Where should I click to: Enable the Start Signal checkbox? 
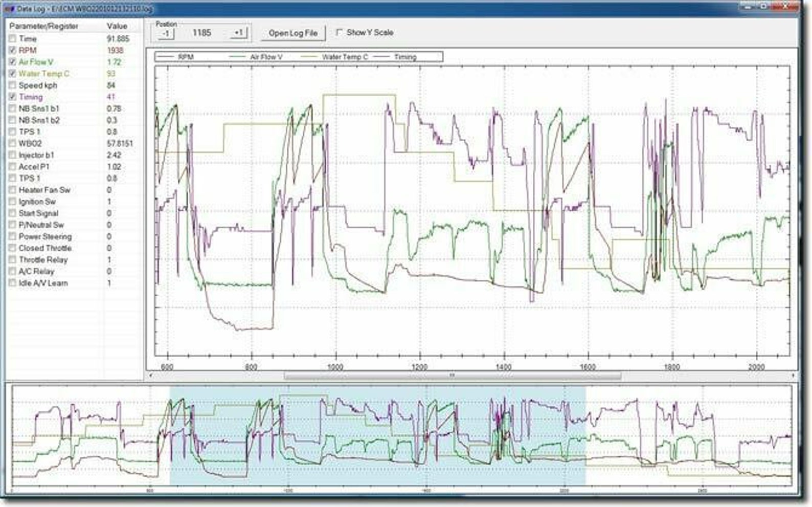[x=12, y=213]
